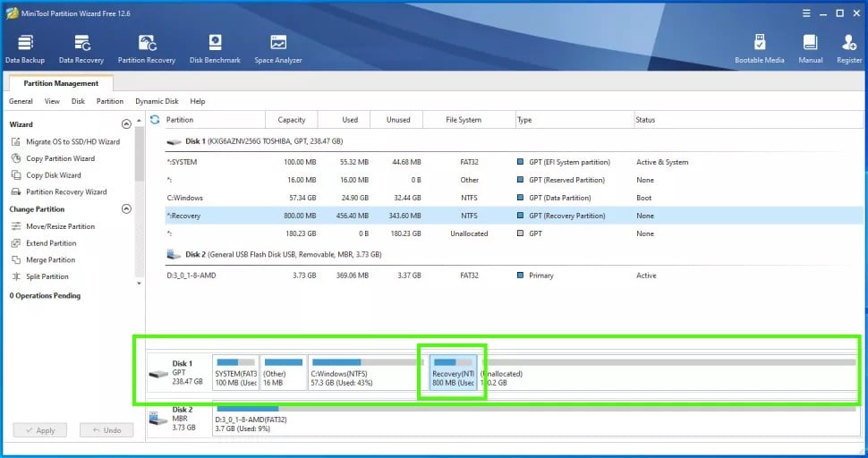Open Space Analyzer
Viewport: 868px width, 458px height.
point(278,48)
